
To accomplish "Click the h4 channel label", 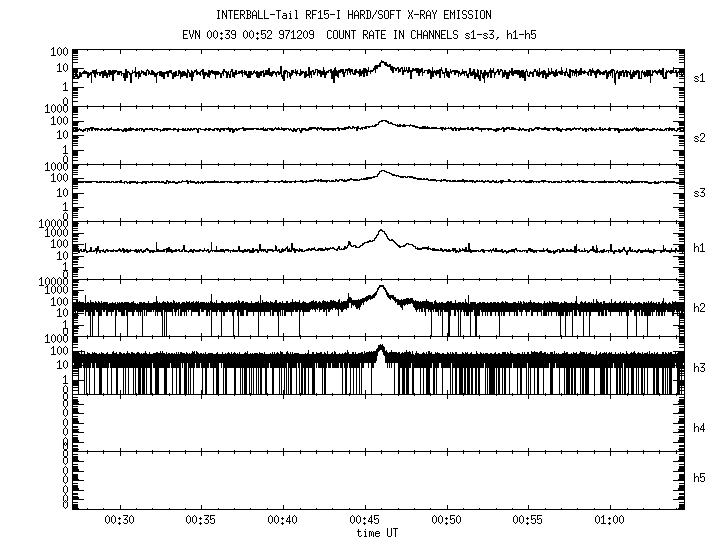I will [x=700, y=427].
